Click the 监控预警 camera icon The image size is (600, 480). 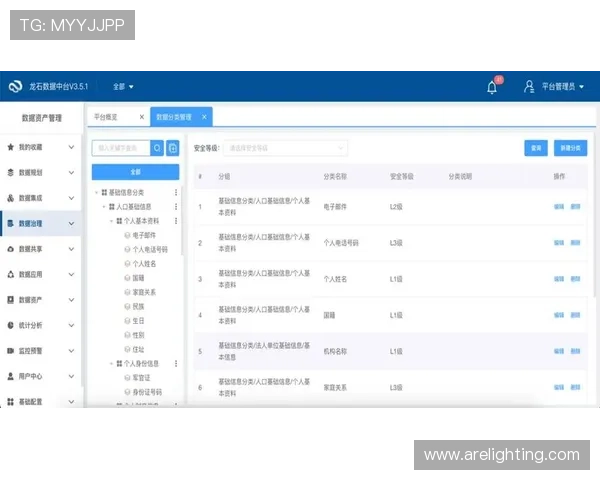point(11,351)
